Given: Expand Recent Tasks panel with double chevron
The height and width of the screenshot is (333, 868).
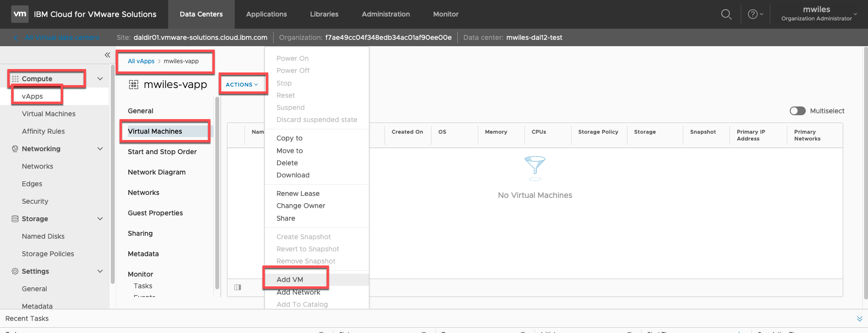Looking at the screenshot, I should (x=859, y=318).
